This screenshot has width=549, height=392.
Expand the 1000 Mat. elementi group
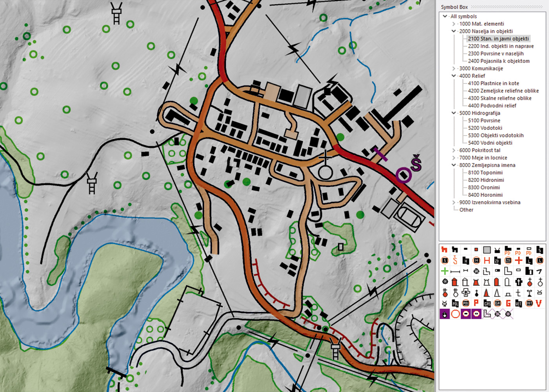(454, 24)
